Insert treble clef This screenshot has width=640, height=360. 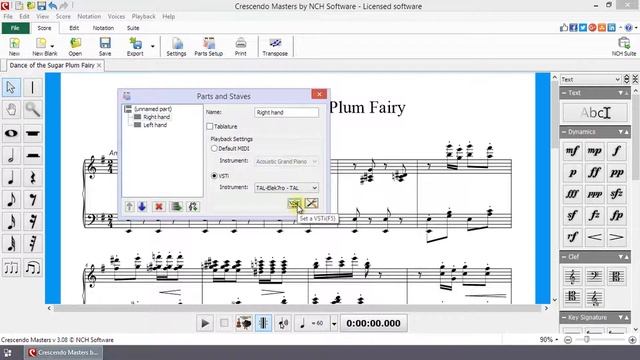point(572,276)
